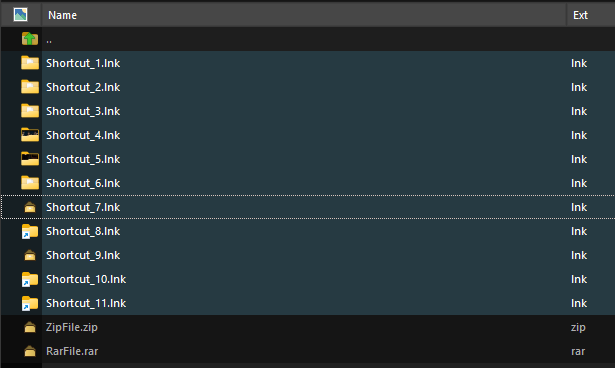Click the folder icon of Shortcut_1.lnk

(30, 63)
